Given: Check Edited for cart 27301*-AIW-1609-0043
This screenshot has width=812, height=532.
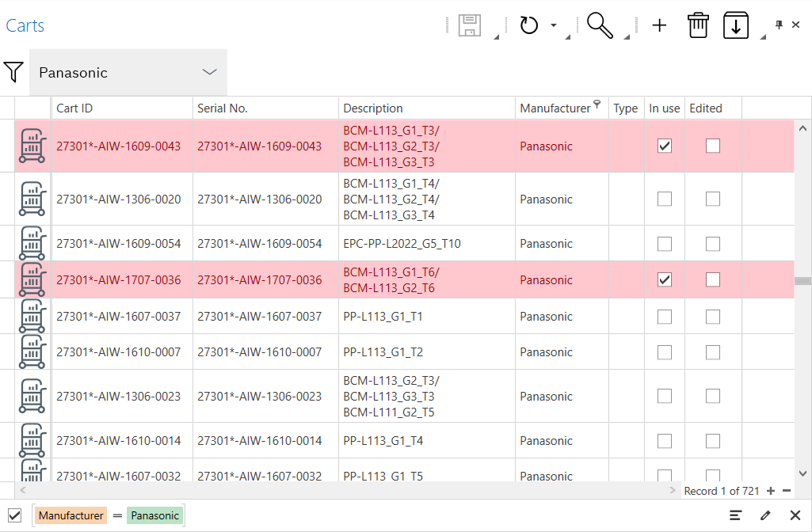Looking at the screenshot, I should 712,146.
